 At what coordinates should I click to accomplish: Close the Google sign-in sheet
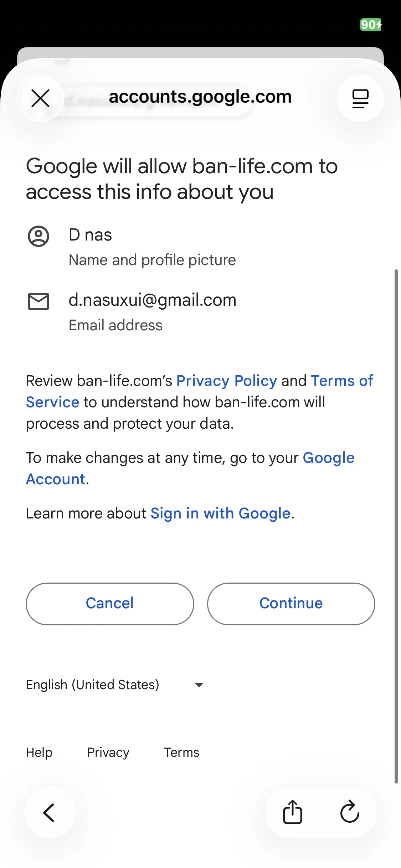(x=40, y=98)
